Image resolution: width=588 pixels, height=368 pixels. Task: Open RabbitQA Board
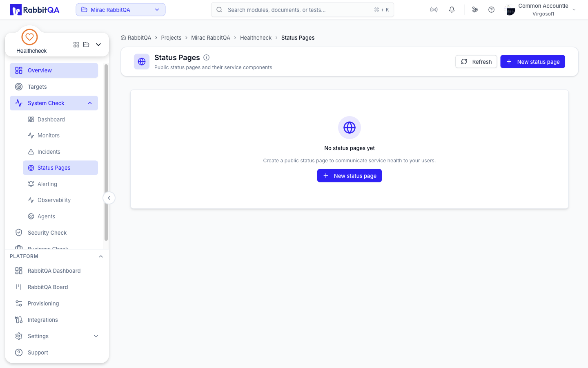pyautogui.click(x=57, y=287)
